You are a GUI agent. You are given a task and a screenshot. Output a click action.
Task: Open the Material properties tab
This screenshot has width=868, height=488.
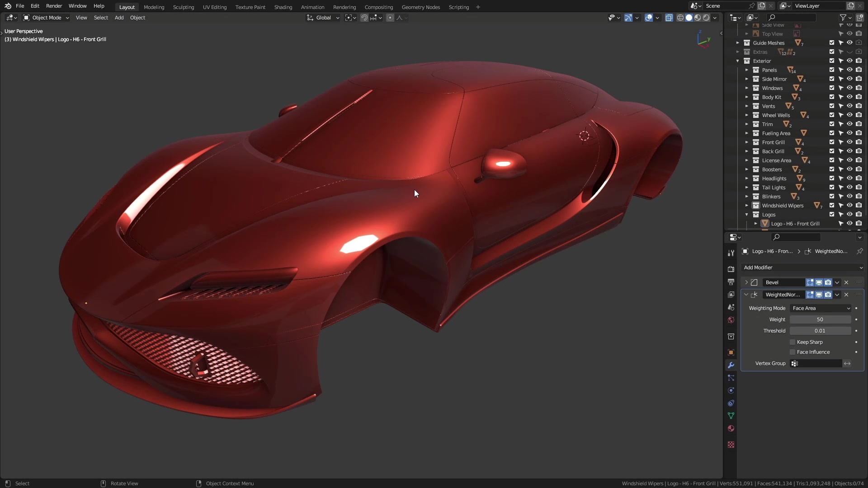(x=731, y=428)
